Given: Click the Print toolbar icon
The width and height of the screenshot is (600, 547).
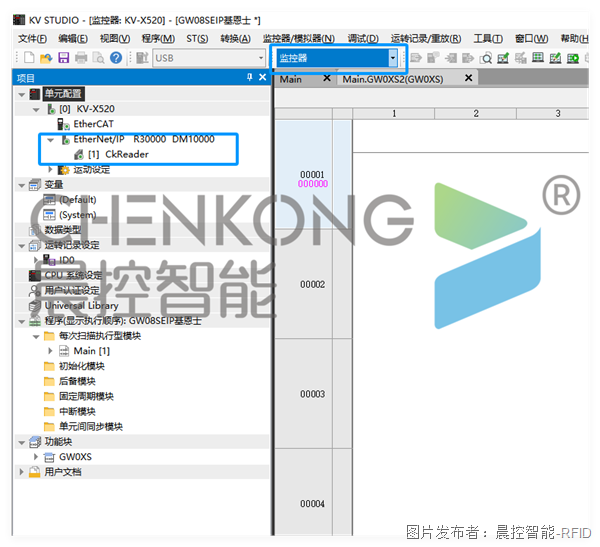Looking at the screenshot, I should pyautogui.click(x=81, y=58).
